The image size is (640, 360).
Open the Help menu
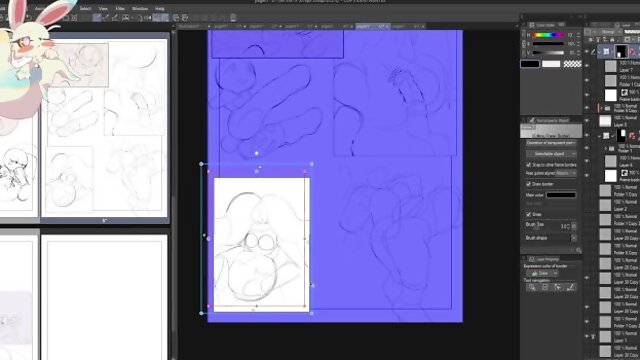[x=160, y=9]
